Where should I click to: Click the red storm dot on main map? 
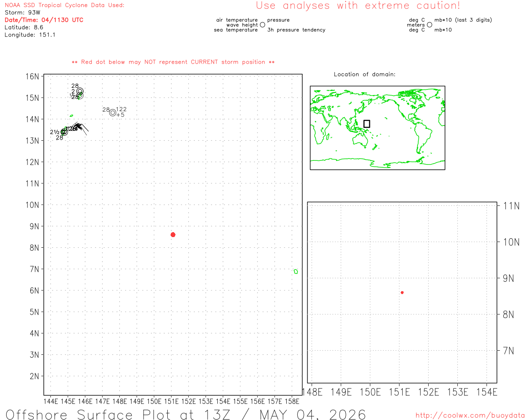(x=173, y=235)
